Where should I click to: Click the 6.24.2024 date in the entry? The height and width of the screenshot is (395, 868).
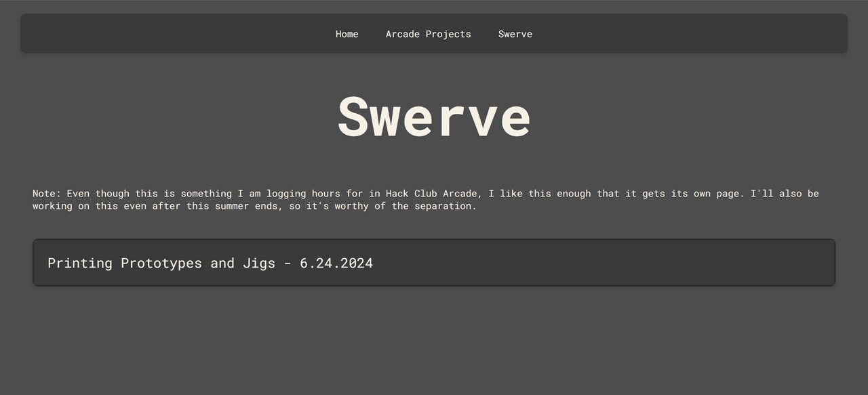(x=336, y=263)
